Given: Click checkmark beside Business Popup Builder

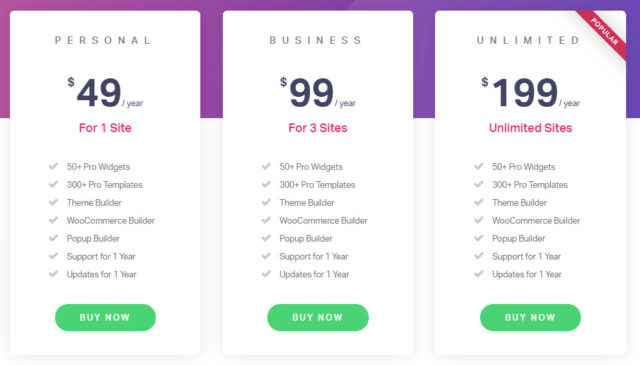Looking at the screenshot, I should (x=266, y=238).
